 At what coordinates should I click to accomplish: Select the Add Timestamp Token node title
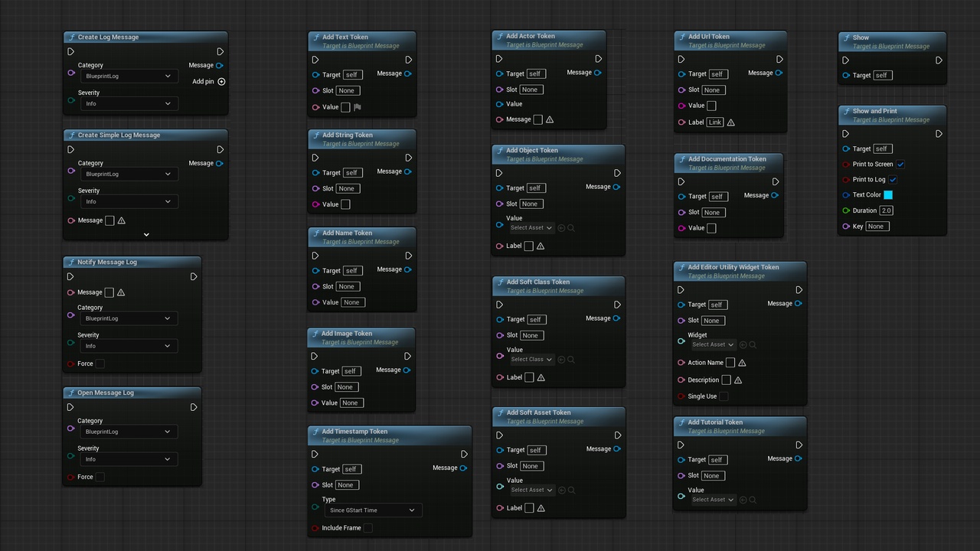[354, 432]
